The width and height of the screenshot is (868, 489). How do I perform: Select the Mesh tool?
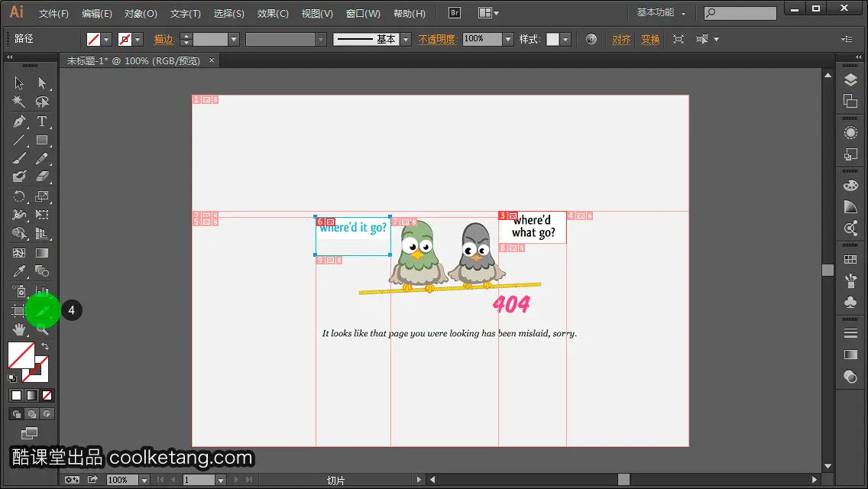click(19, 253)
